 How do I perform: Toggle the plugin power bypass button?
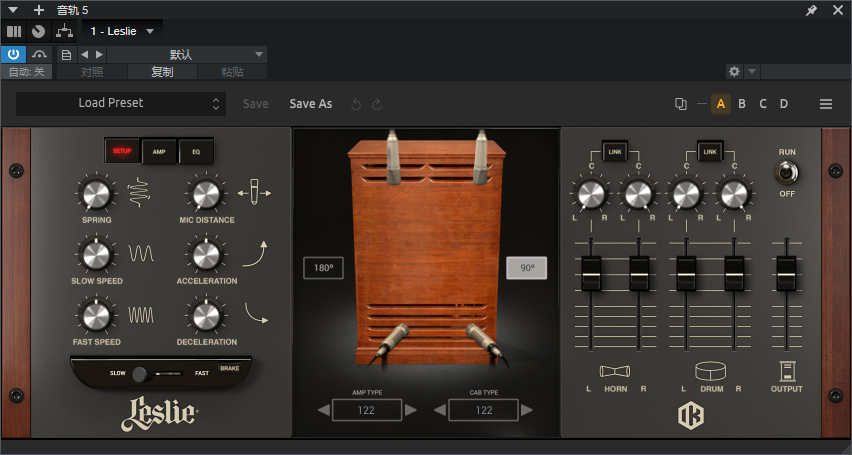14,54
